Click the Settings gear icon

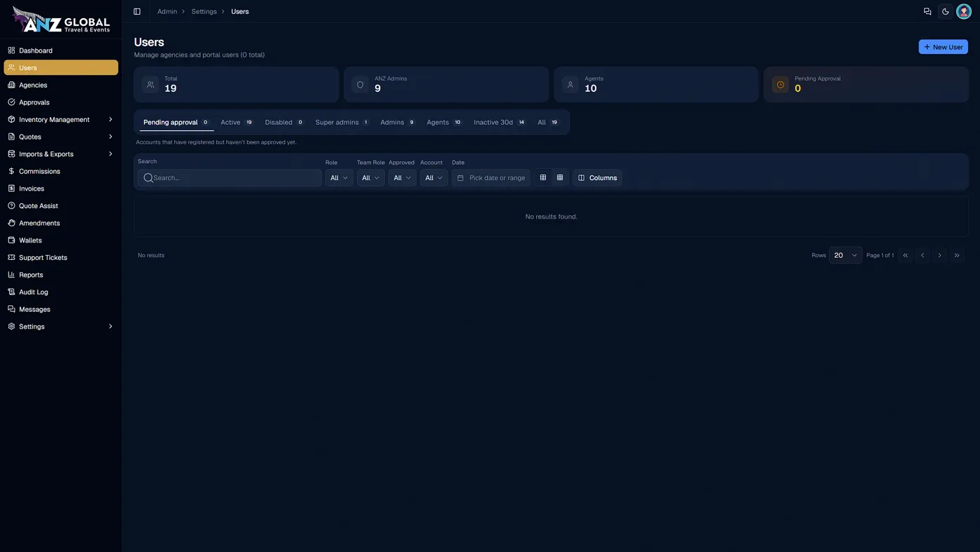11,326
